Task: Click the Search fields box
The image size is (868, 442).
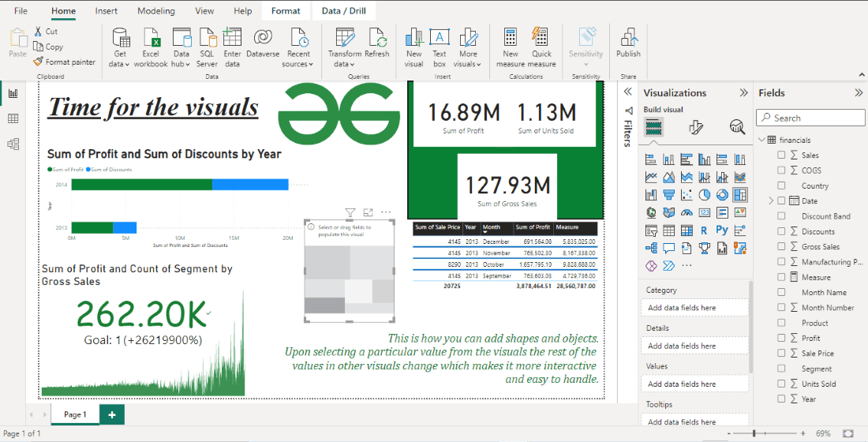Action: (x=810, y=118)
